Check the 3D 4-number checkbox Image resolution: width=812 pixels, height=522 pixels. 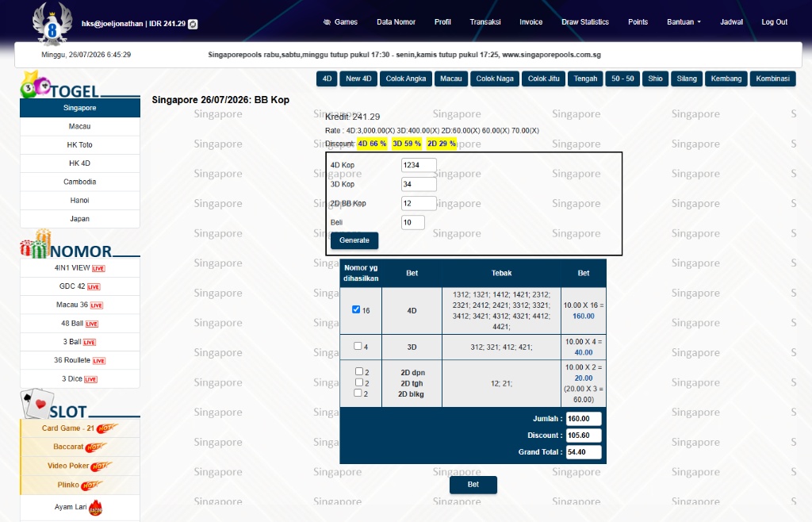pos(358,346)
